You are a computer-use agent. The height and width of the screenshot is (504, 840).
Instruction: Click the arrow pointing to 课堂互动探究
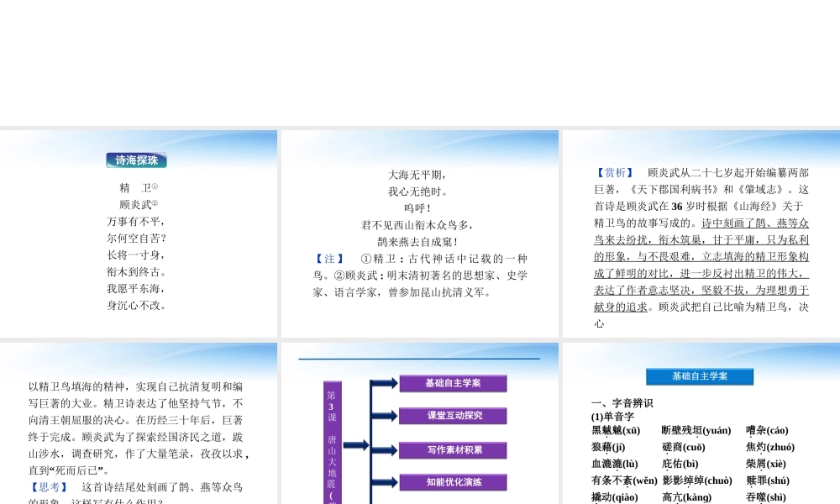point(385,416)
